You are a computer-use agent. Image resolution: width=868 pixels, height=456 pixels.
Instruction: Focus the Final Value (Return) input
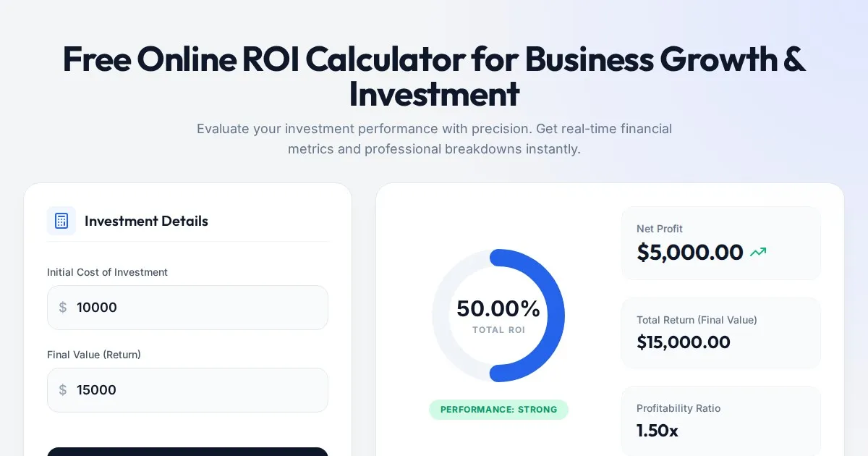pos(195,390)
